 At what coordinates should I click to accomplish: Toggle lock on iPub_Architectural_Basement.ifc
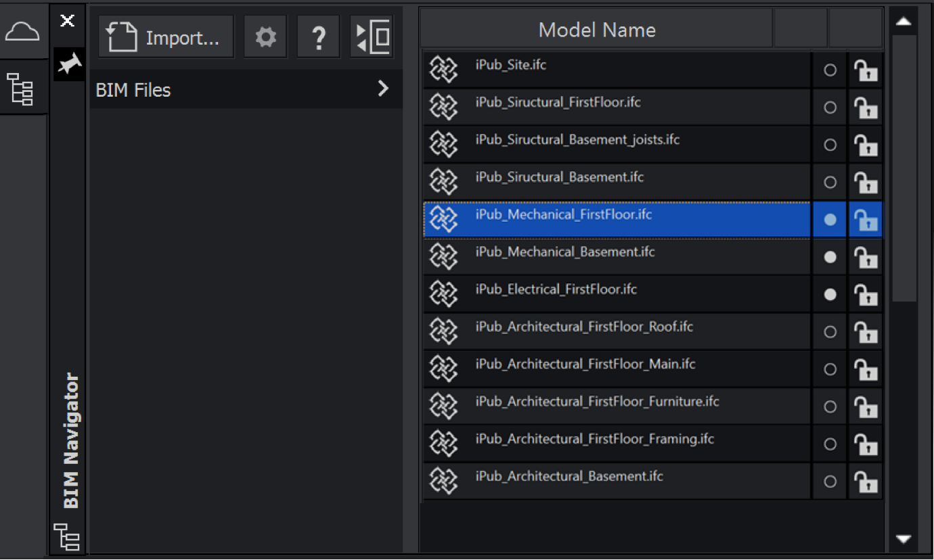point(866,482)
